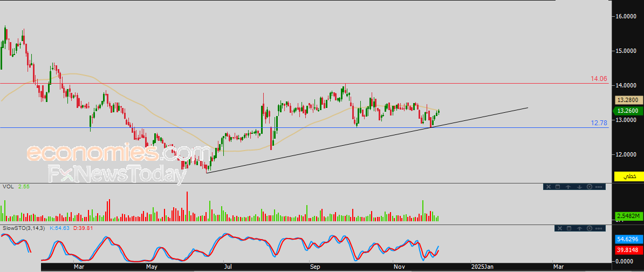Click the VOL indicator label
The image size is (644, 272).
click(x=8, y=187)
